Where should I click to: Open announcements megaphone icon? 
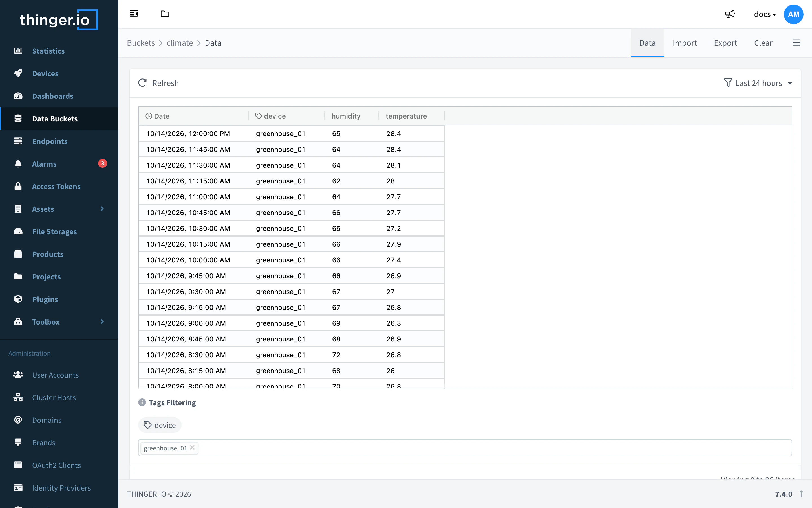point(730,14)
